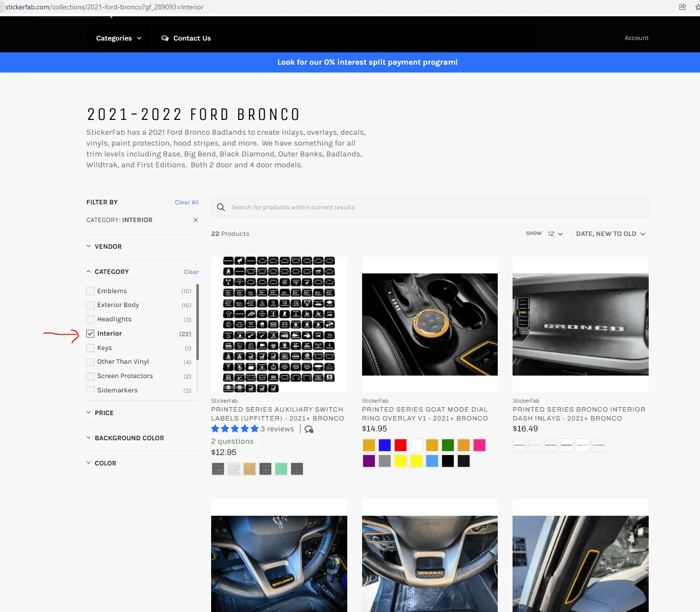This screenshot has height=612, width=700.
Task: Click the 2 questions link
Action: point(232,441)
